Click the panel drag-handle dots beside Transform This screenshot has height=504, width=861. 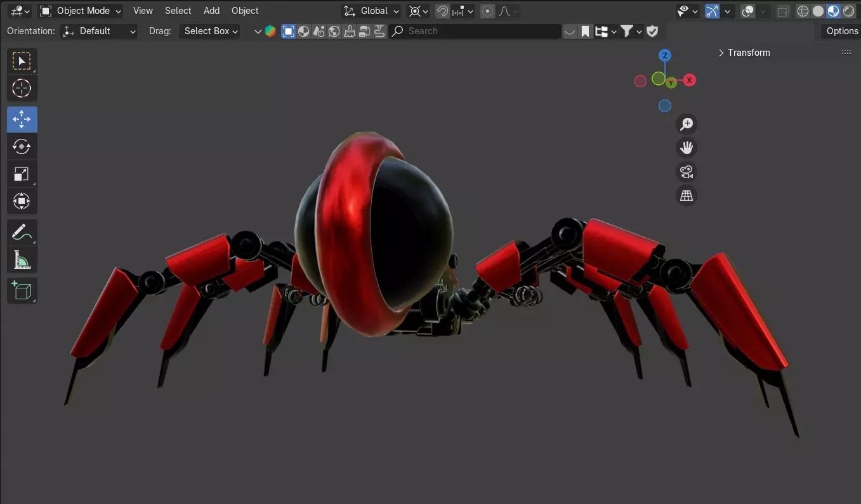[x=846, y=53]
